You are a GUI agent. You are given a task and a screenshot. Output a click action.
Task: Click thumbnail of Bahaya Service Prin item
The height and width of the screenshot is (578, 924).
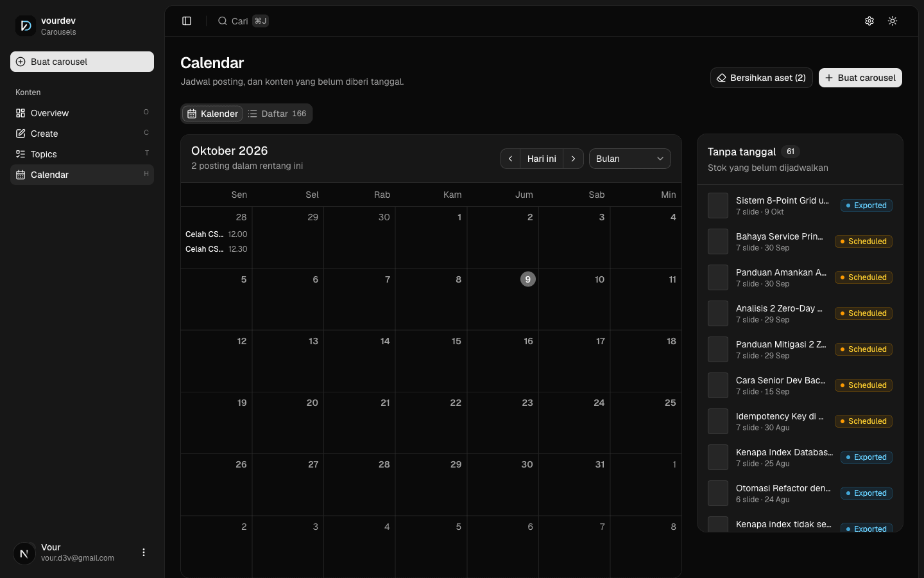point(718,241)
